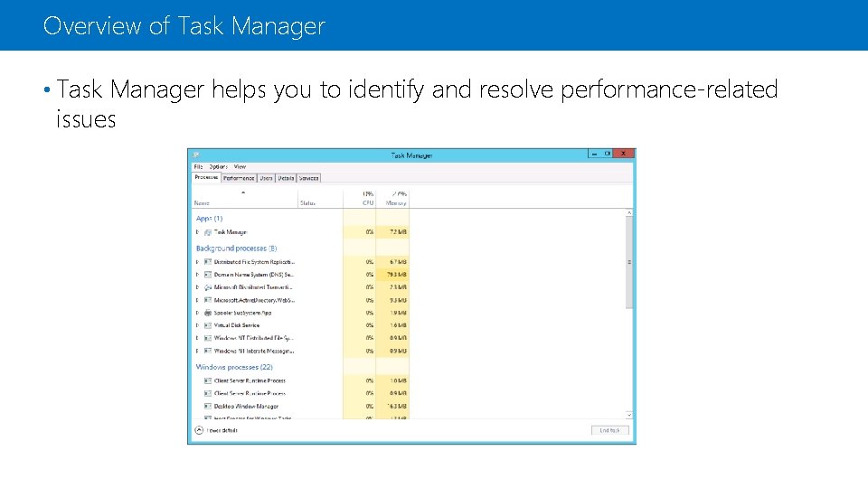This screenshot has width=868, height=488.
Task: Switch to the Details tab
Action: [286, 178]
